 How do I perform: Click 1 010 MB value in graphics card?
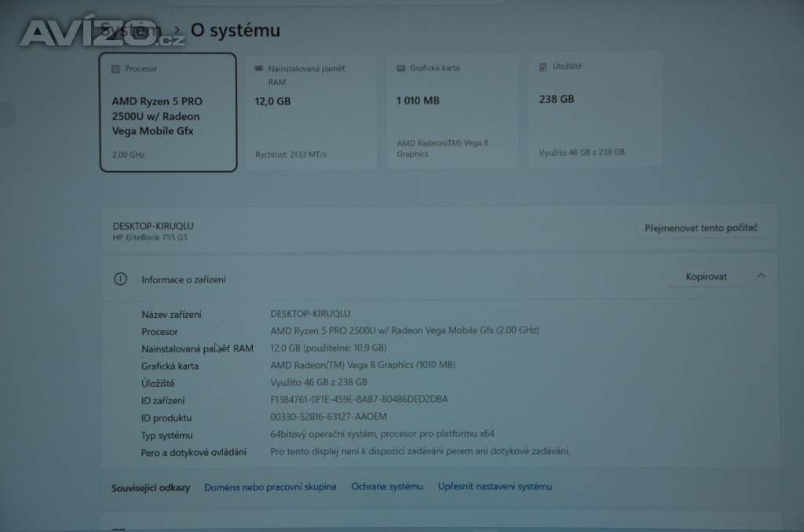coord(418,101)
